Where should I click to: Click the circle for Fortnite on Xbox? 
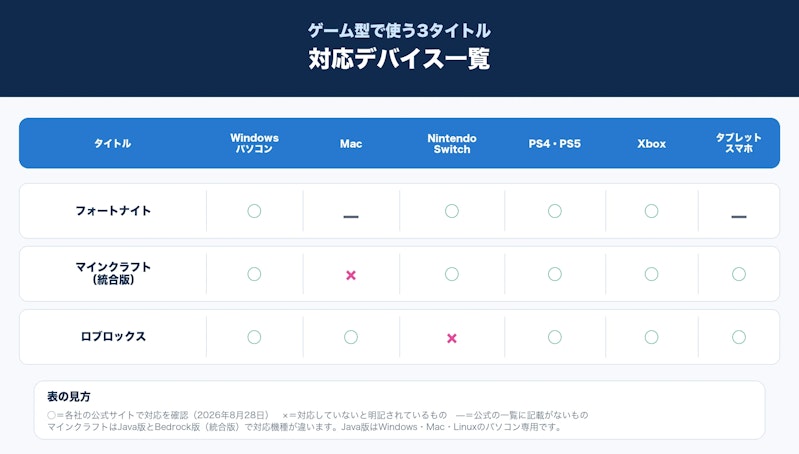[x=651, y=211]
